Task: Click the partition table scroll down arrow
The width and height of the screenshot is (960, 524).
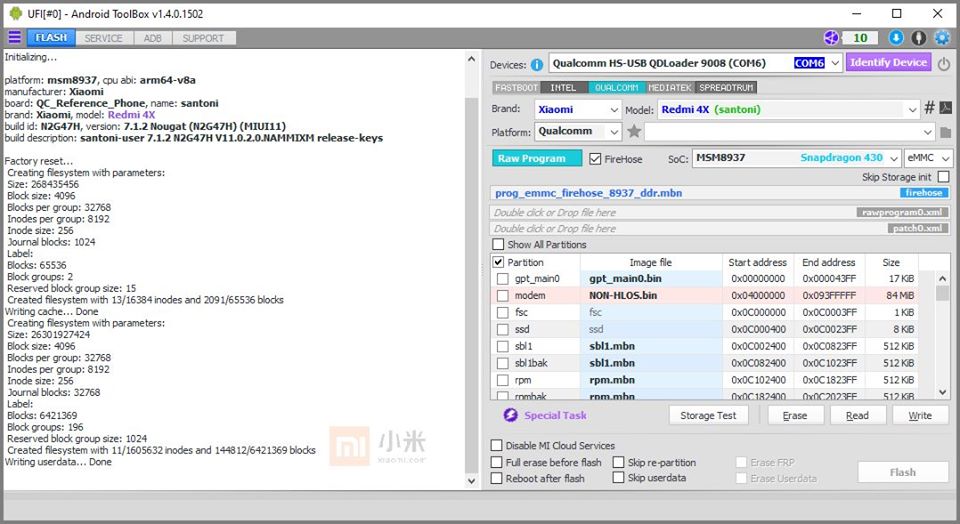Action: point(943,392)
